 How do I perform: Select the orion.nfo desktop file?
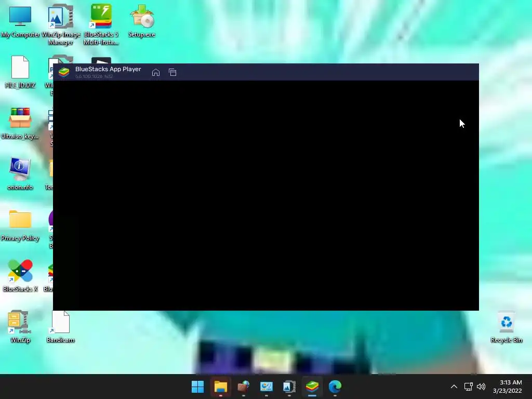pyautogui.click(x=20, y=174)
